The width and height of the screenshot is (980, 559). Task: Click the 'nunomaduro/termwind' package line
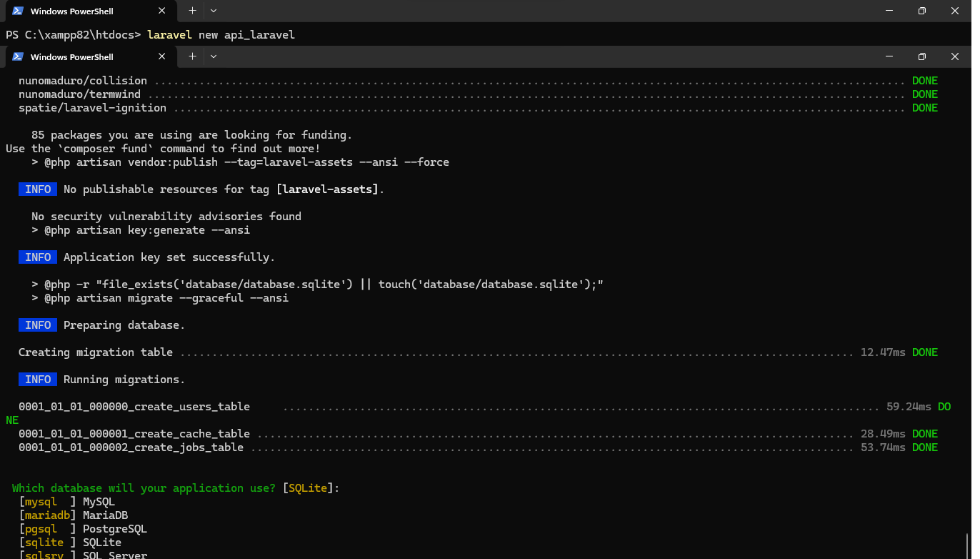pos(478,94)
